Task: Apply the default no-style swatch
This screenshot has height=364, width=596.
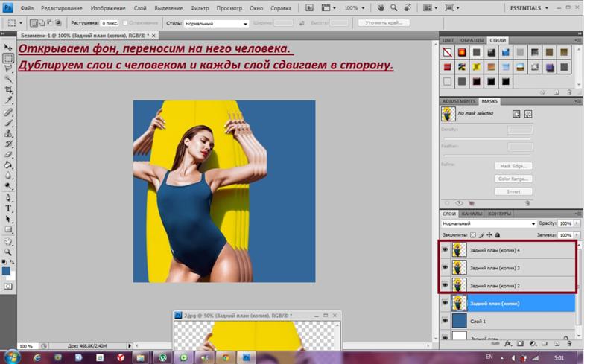Action: coord(448,52)
